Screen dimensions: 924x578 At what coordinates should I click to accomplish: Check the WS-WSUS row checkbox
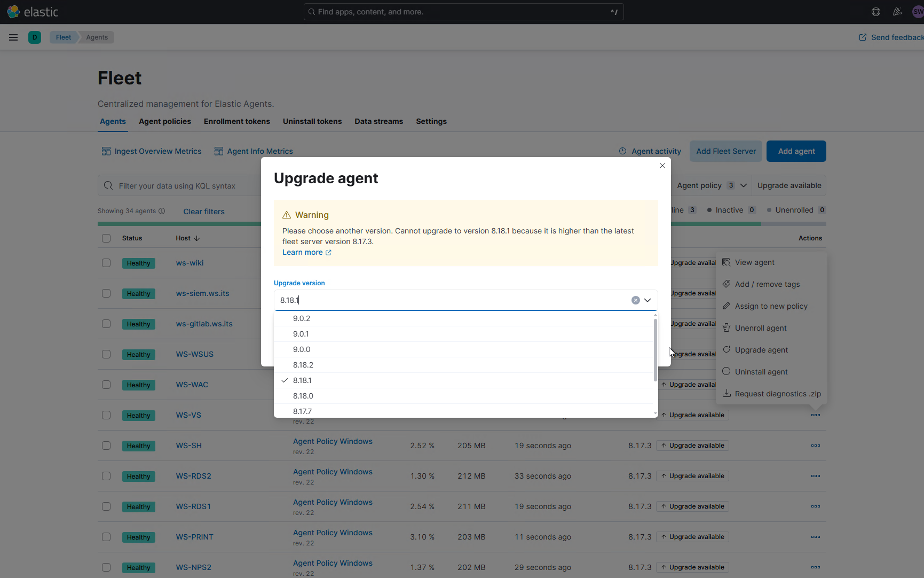point(106,354)
